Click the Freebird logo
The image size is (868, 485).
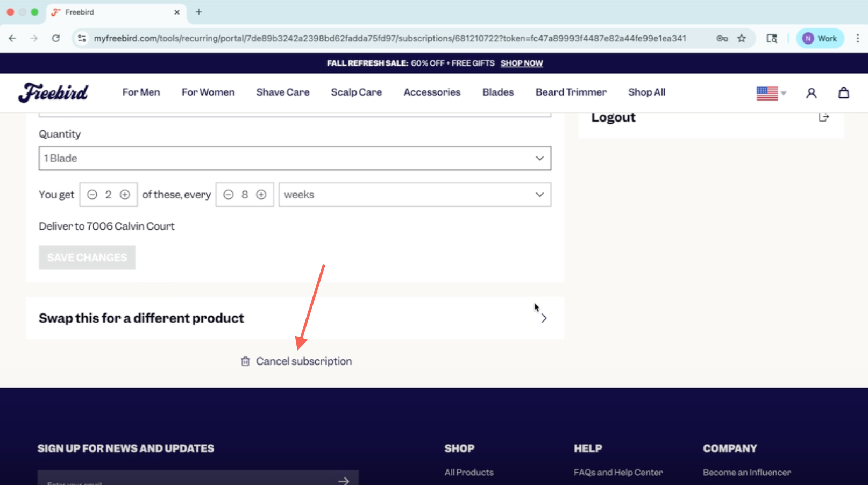pos(53,92)
